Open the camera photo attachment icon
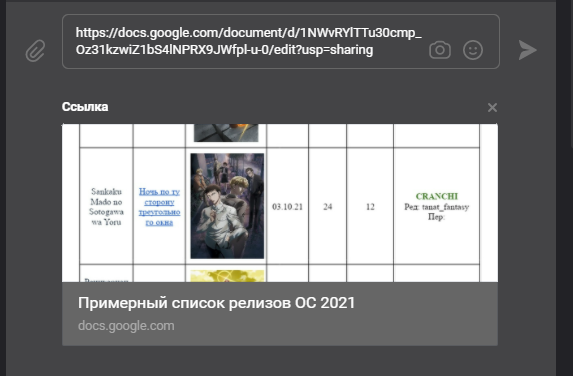The height and width of the screenshot is (376, 573). [440, 50]
